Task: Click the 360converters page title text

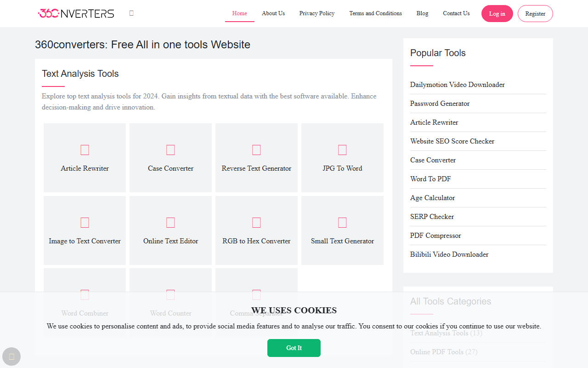Action: click(143, 45)
